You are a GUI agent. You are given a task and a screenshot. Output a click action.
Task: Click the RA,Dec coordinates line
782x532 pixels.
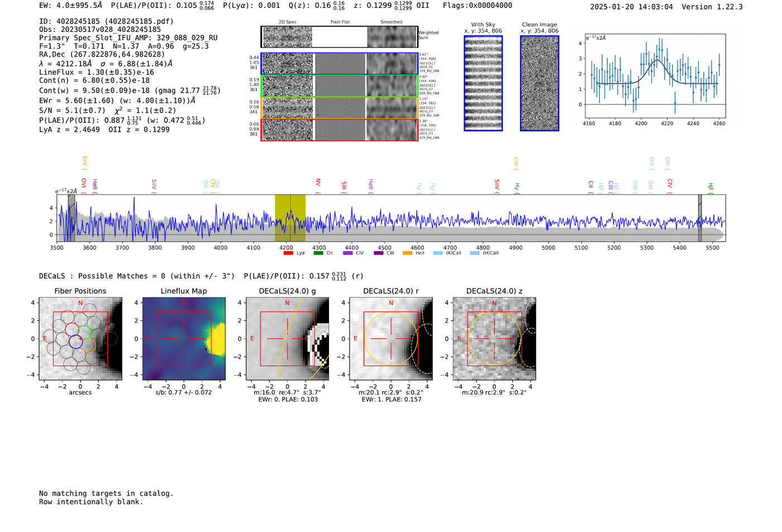[x=102, y=54]
